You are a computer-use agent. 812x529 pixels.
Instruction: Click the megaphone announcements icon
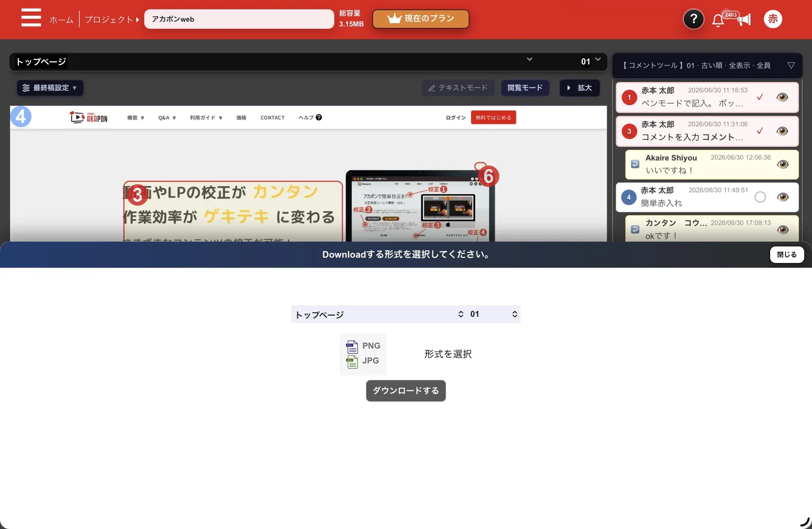(x=744, y=20)
